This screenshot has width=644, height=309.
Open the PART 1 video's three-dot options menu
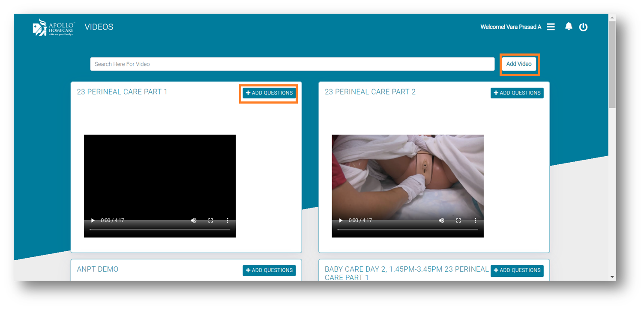pyautogui.click(x=228, y=220)
